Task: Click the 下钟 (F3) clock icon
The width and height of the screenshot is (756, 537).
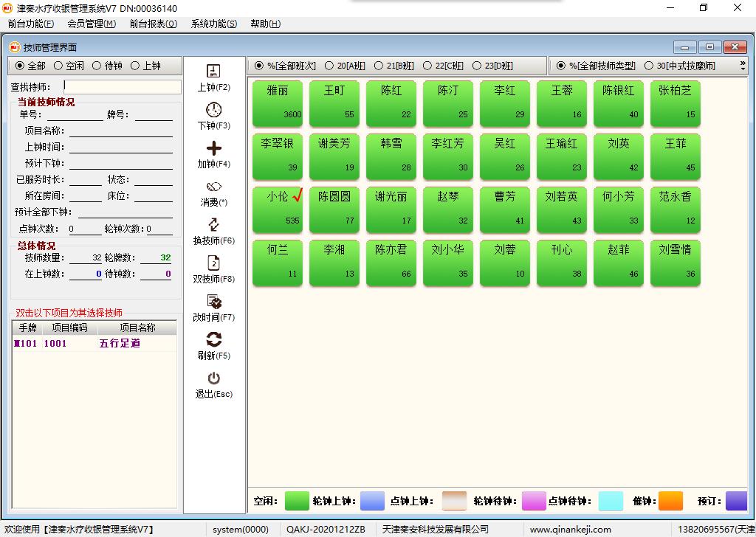Action: coord(213,110)
